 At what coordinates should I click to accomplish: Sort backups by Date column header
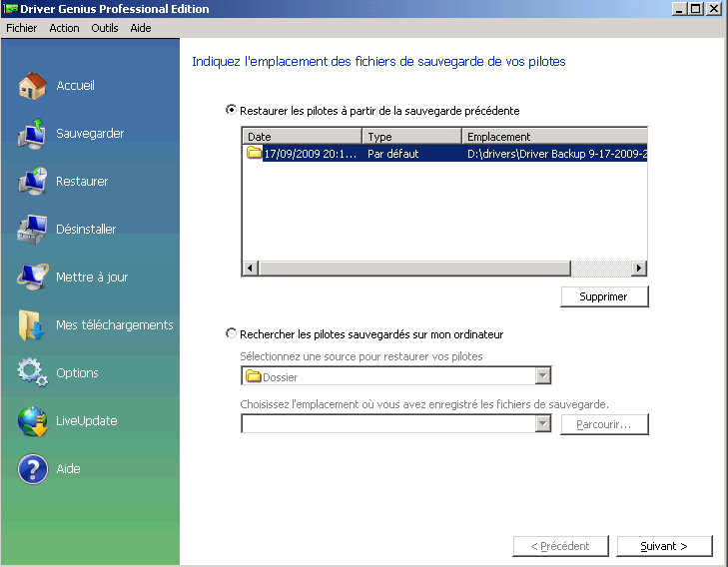[303, 137]
